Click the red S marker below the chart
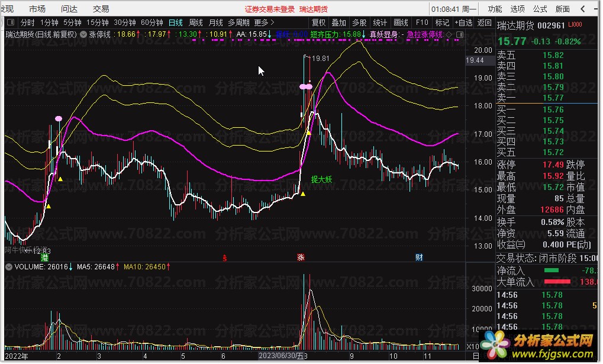The image size is (603, 364). [x=225, y=258]
